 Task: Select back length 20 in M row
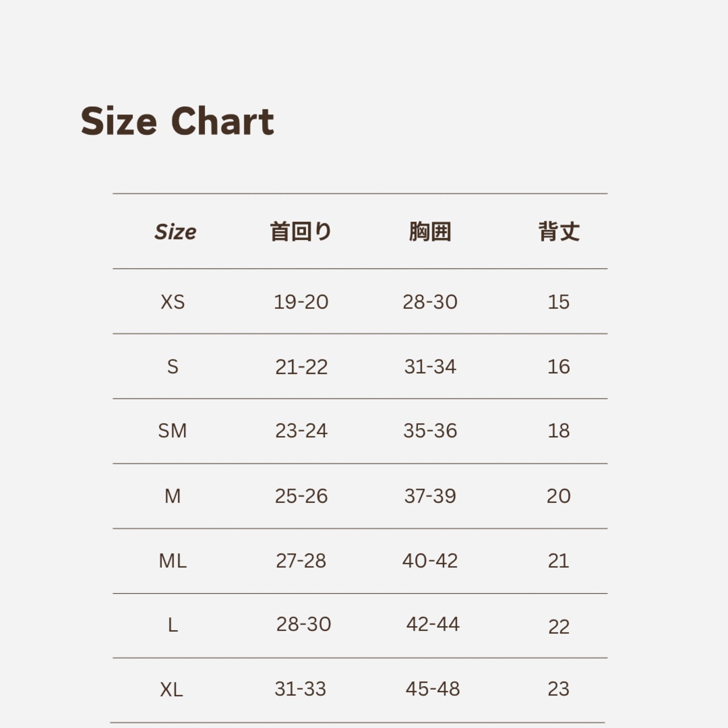(559, 496)
